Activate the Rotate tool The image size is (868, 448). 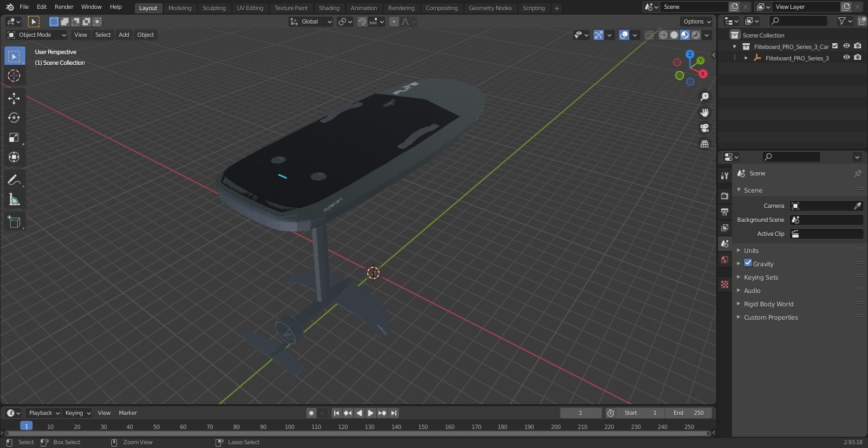tap(14, 118)
